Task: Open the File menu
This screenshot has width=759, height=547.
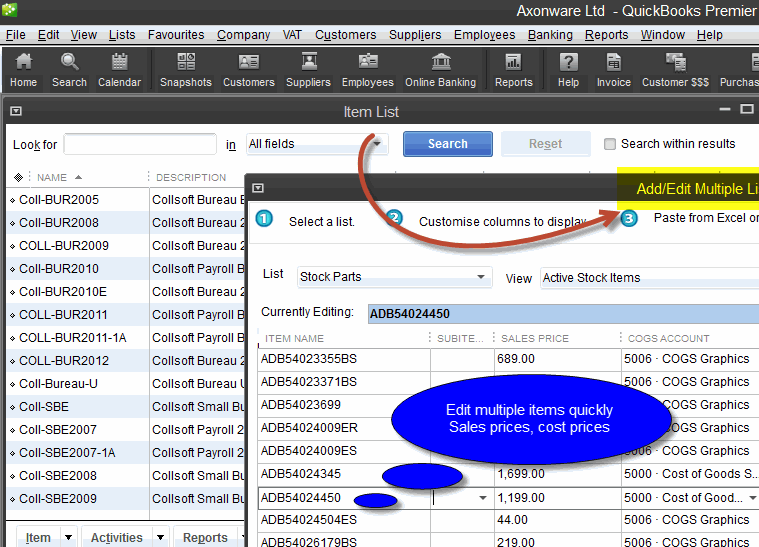Action: [15, 35]
